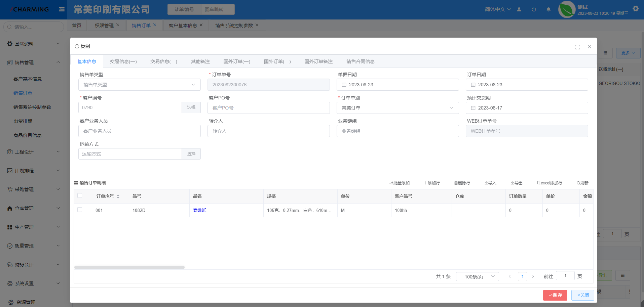Click the 保存 save button
This screenshot has width=644, height=307.
click(x=555, y=295)
